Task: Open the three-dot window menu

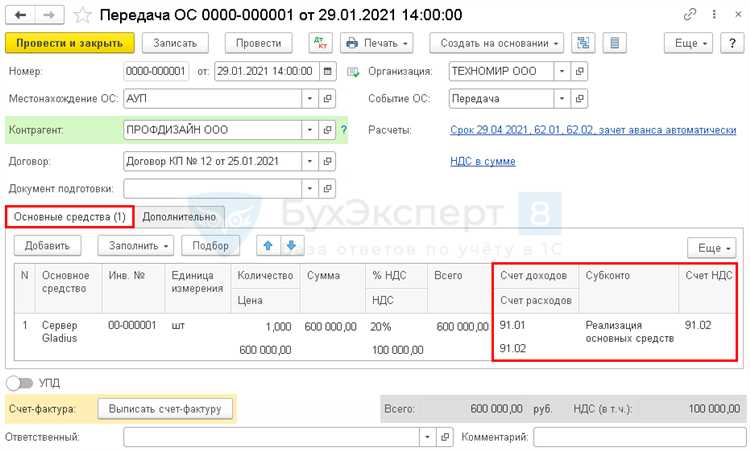Action: pos(714,15)
